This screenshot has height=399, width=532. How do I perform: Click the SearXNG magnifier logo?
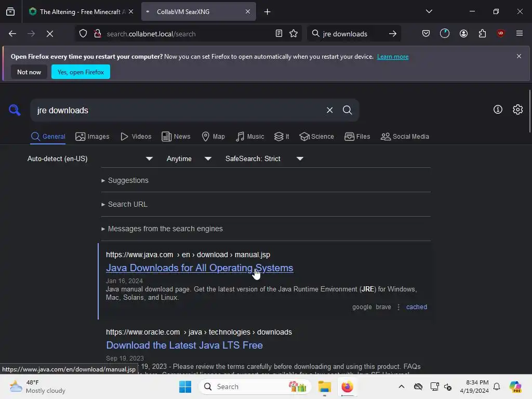(x=15, y=110)
